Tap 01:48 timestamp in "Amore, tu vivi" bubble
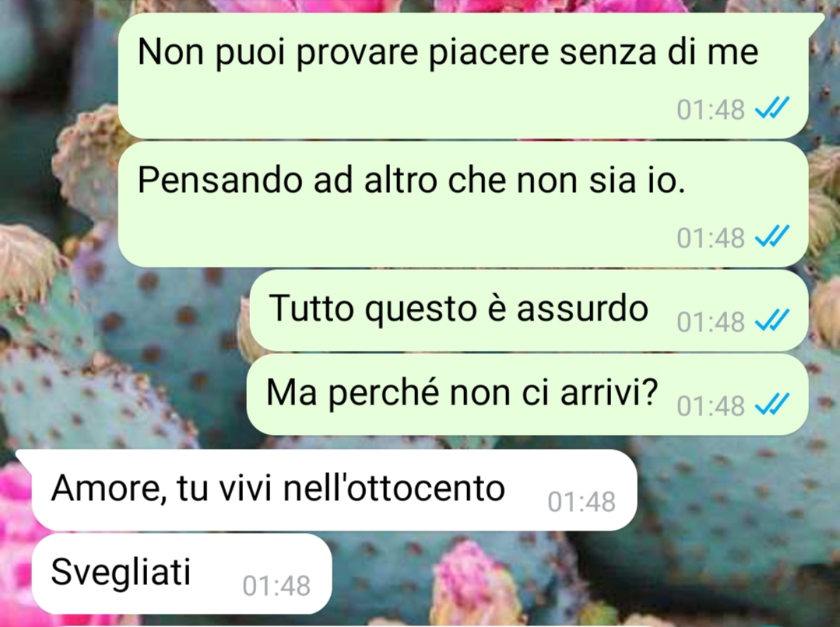Viewport: 840px width, 627px height. coord(582,502)
